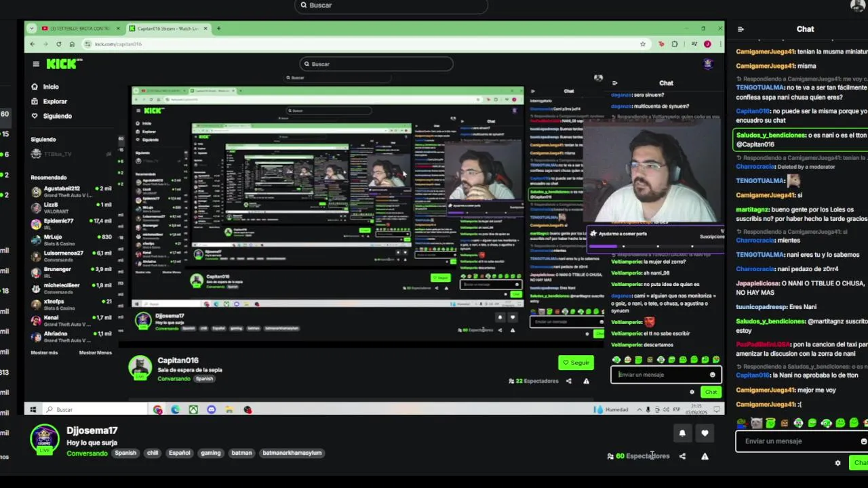
Task: Click the Windows Start button in the taskbar
Action: [x=33, y=409]
